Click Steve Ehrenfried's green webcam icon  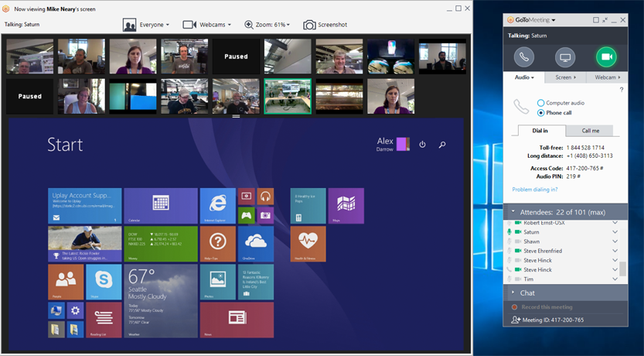click(518, 251)
